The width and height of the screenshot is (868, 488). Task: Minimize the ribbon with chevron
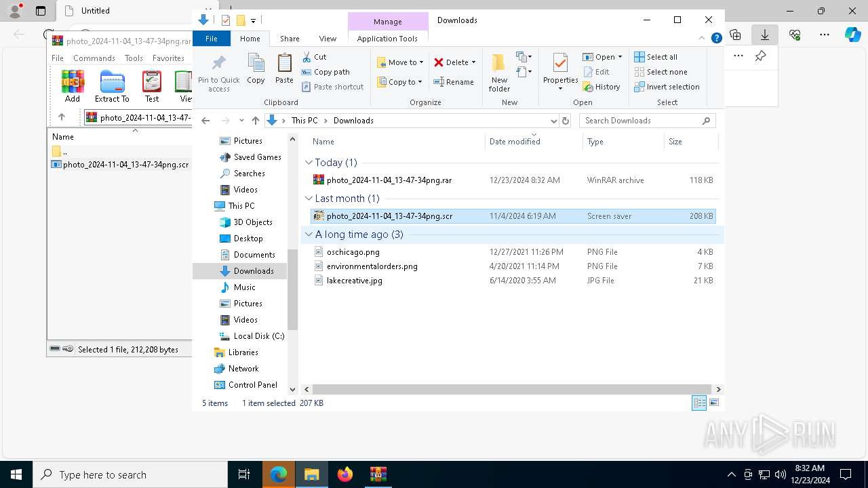tap(703, 39)
